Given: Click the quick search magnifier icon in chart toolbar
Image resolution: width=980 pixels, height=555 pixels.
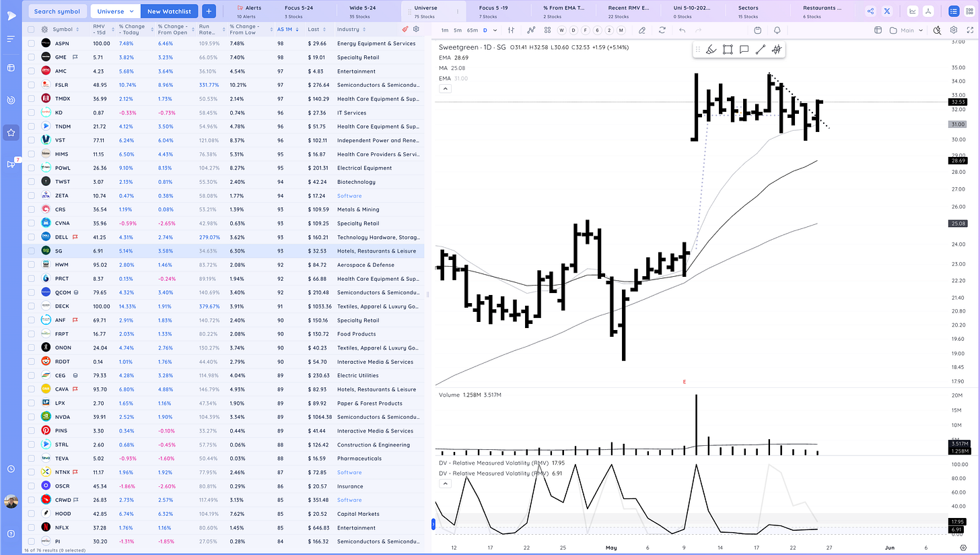Looking at the screenshot, I should [x=938, y=30].
